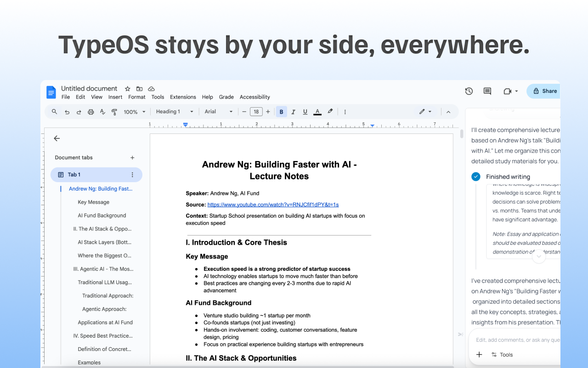Expand the video call dropdown arrow
588x368 pixels.
(x=516, y=91)
